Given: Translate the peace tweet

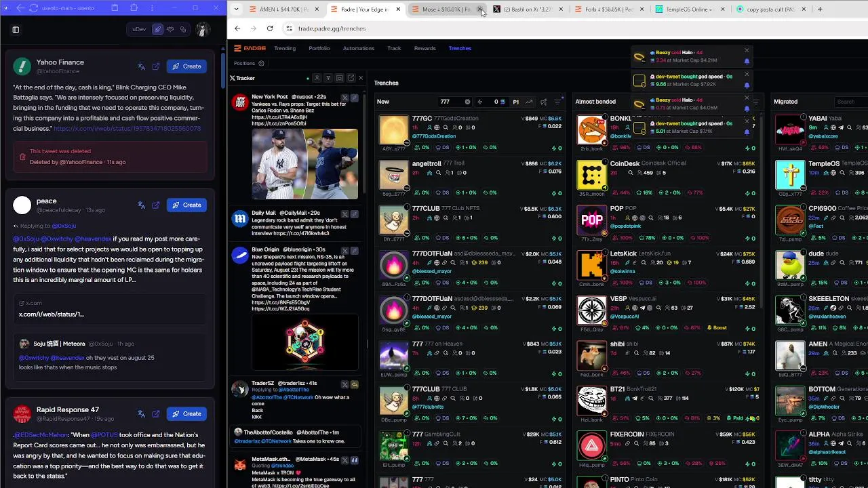Looking at the screenshot, I should click(x=141, y=205).
